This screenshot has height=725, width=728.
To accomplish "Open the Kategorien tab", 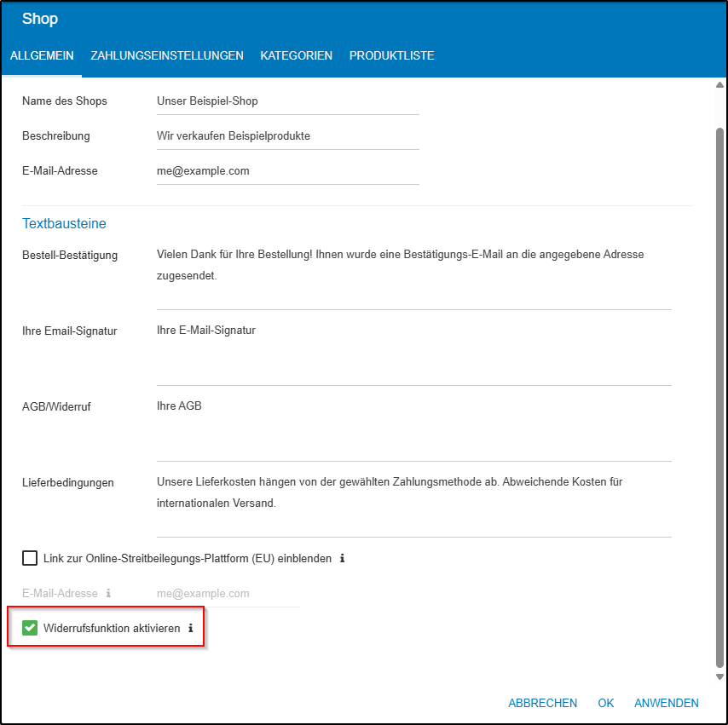I will 296,55.
